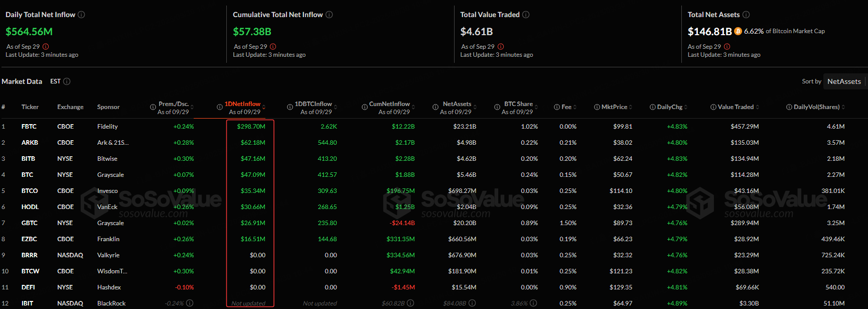Sort by the DailyChg column header

(670, 107)
